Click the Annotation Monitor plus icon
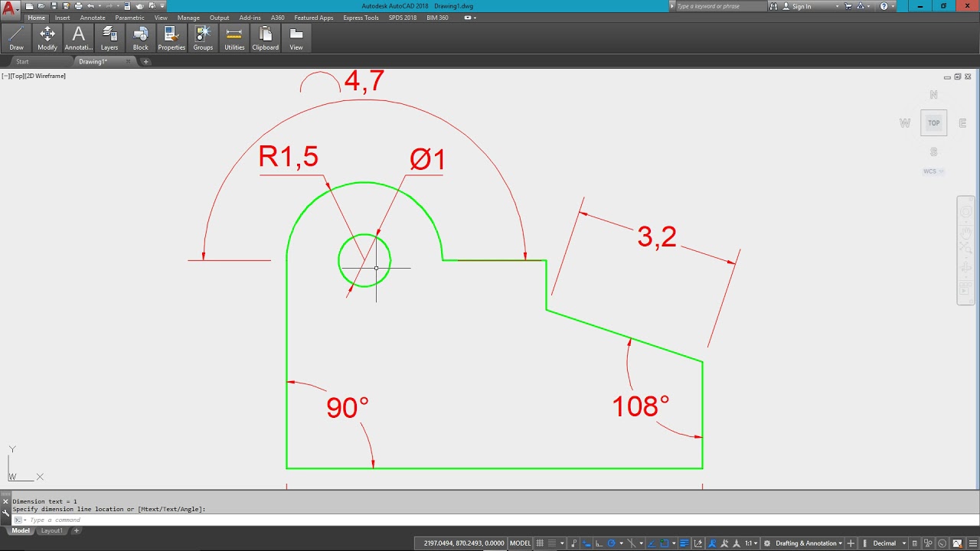 click(x=850, y=543)
